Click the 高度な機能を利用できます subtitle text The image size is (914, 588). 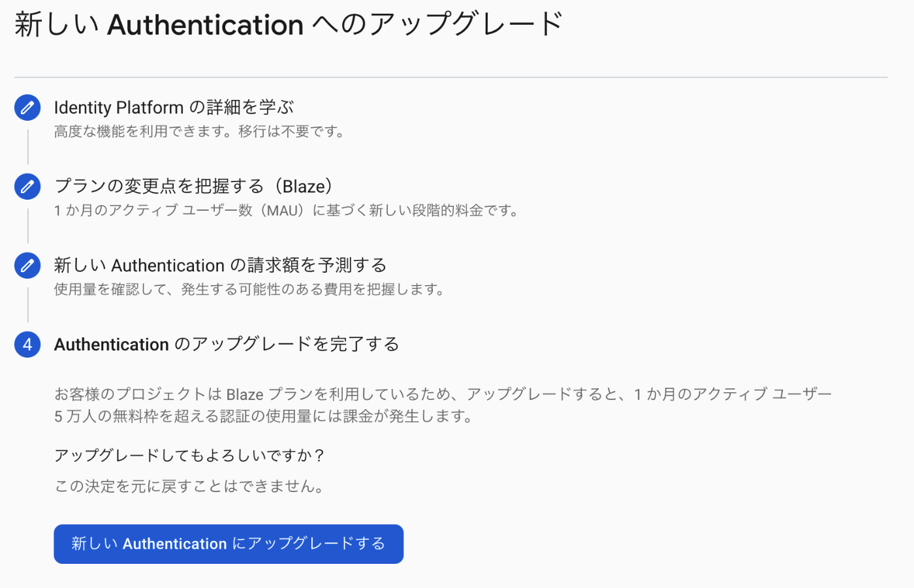200,132
